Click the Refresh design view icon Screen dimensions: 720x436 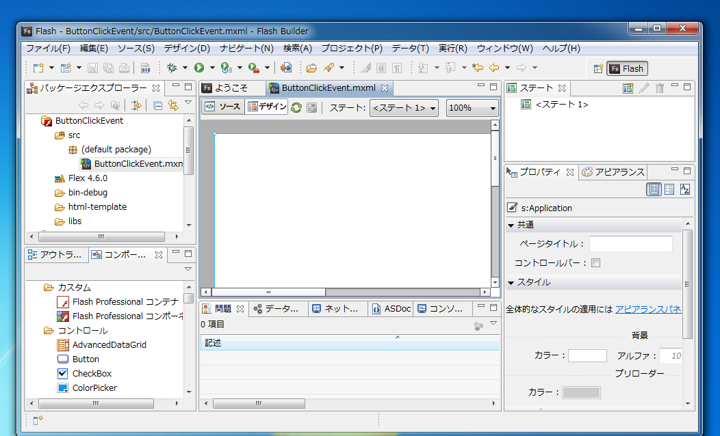(x=296, y=108)
